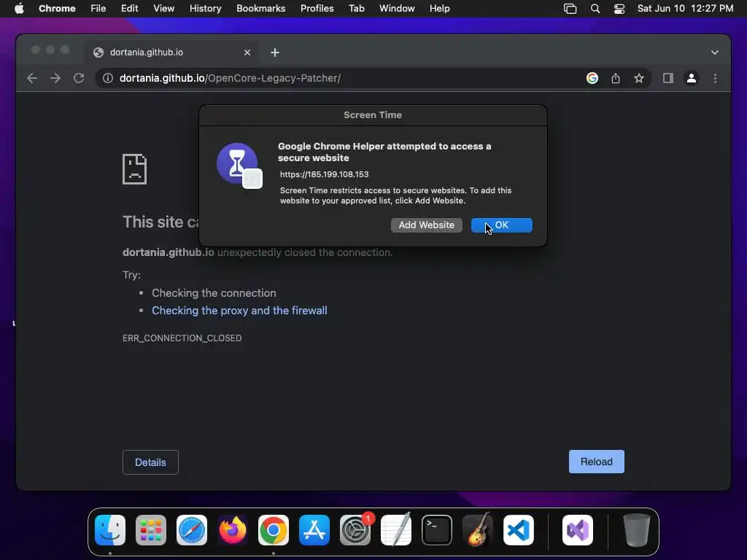This screenshot has height=560, width=747.
Task: Open Visual Studio Code from the Dock
Action: [x=519, y=530]
